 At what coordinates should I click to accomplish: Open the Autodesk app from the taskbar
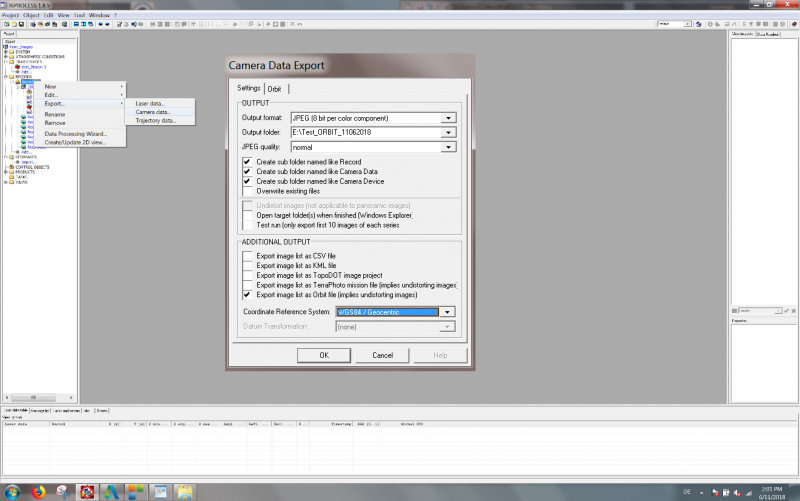point(112,492)
